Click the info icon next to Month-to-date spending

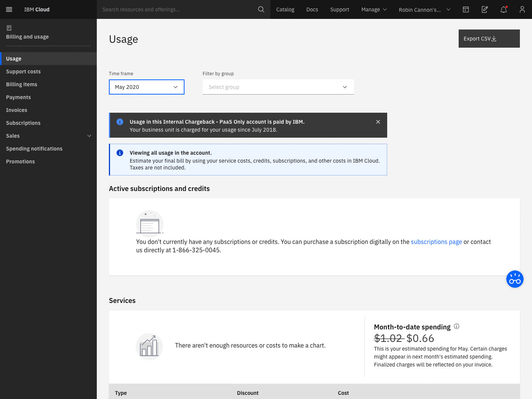[x=456, y=326]
